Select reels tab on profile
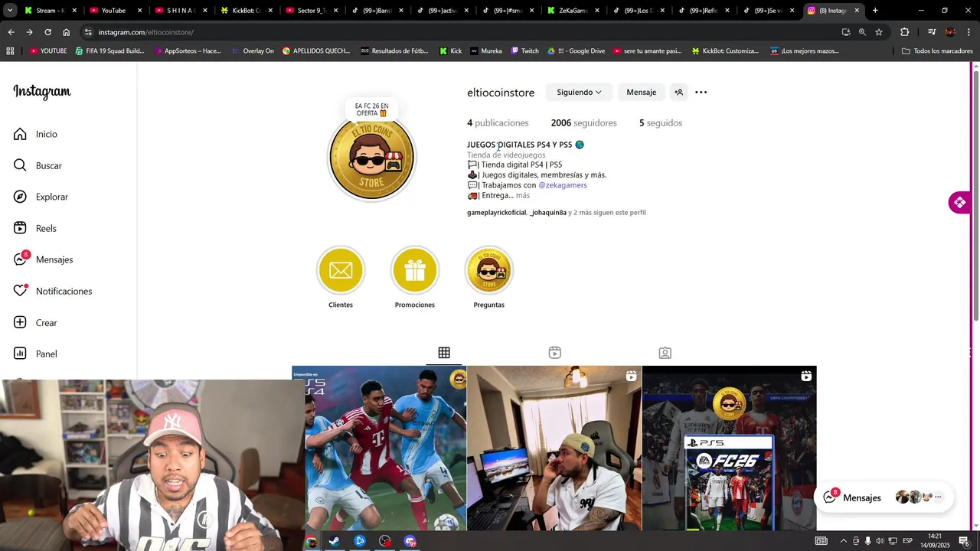Viewport: 980px width, 551px height. coord(555,353)
